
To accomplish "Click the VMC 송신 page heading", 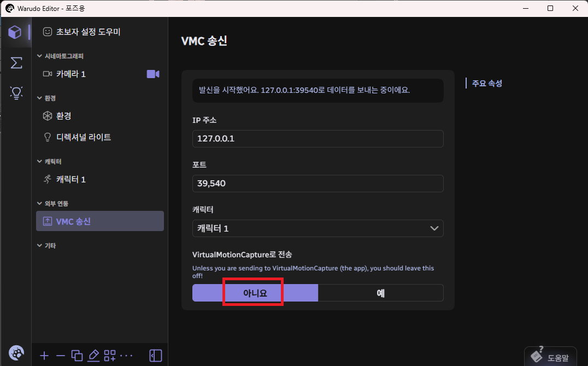I will tap(204, 40).
